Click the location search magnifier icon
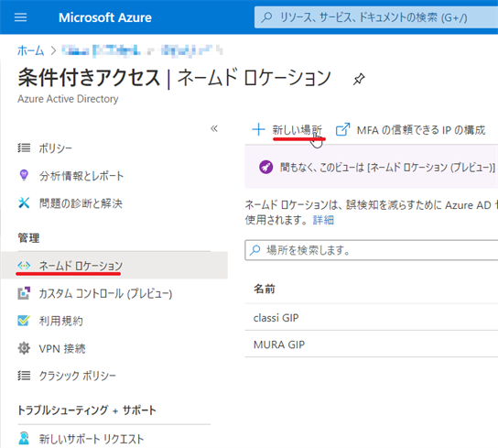 coord(255,250)
